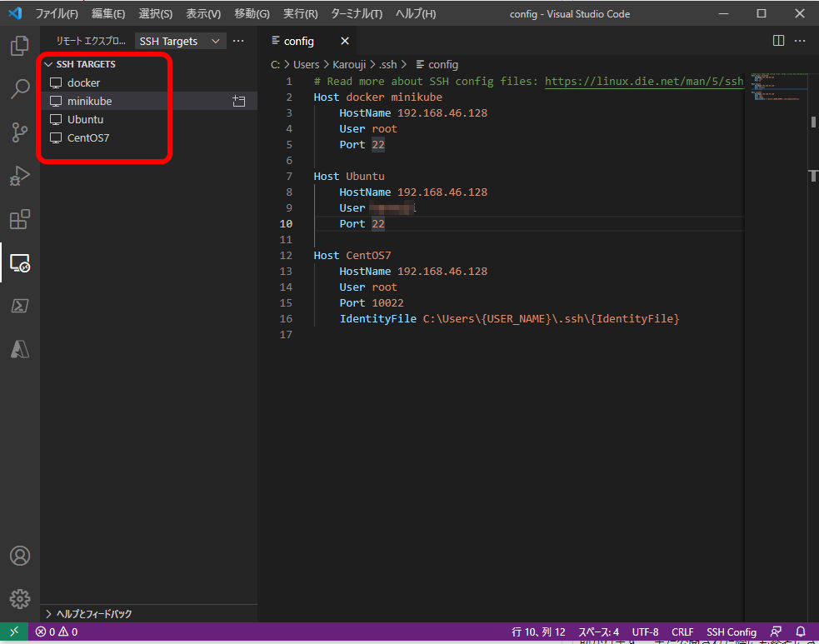Open the ヘルプ(H) menu
Screen dimensions: 819x644
[x=415, y=13]
